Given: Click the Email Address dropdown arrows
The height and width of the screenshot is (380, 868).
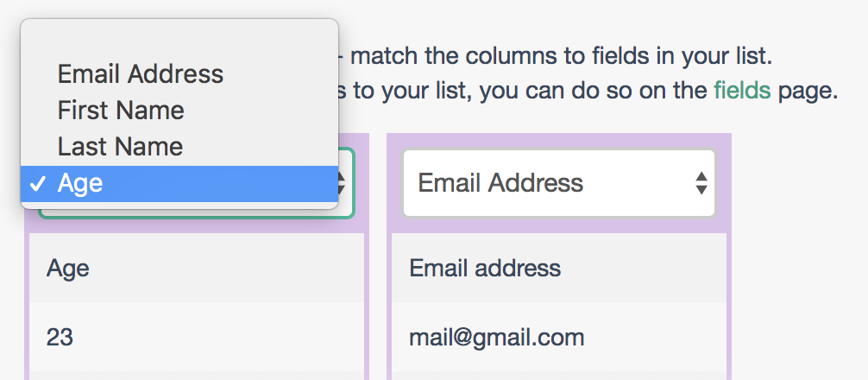Looking at the screenshot, I should click(x=701, y=183).
